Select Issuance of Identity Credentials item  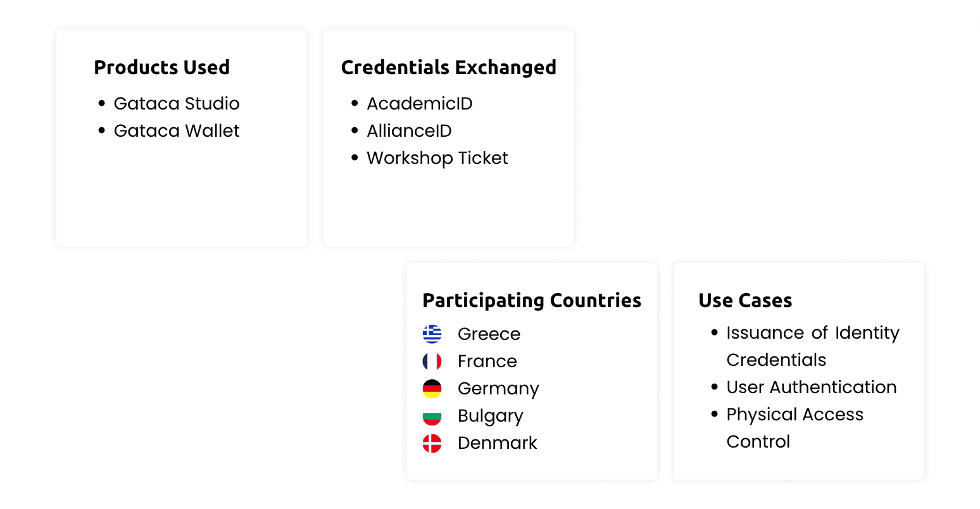coord(812,334)
